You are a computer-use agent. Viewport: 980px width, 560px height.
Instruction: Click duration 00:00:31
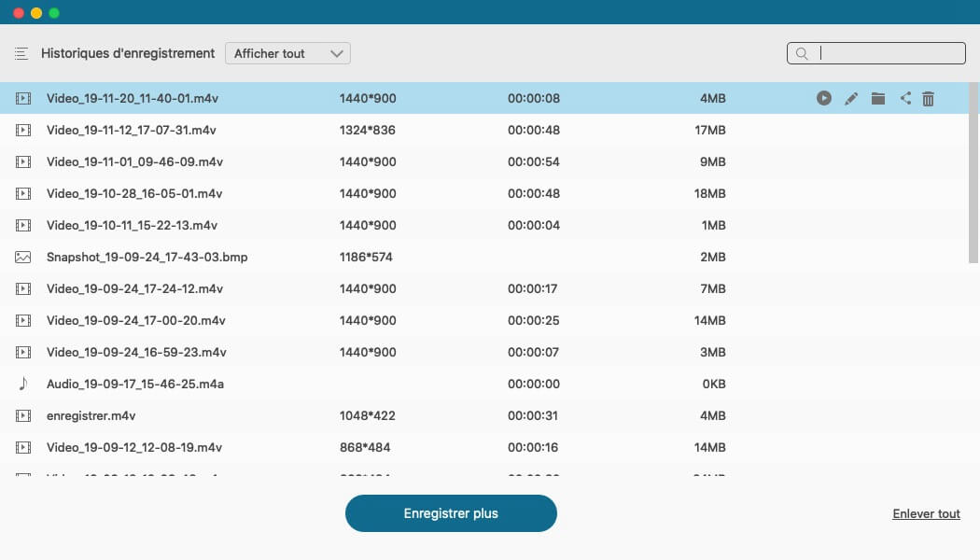tap(533, 415)
